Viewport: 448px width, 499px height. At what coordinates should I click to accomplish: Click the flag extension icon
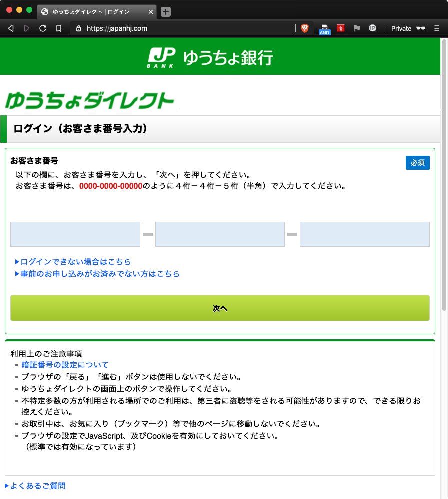click(356, 28)
